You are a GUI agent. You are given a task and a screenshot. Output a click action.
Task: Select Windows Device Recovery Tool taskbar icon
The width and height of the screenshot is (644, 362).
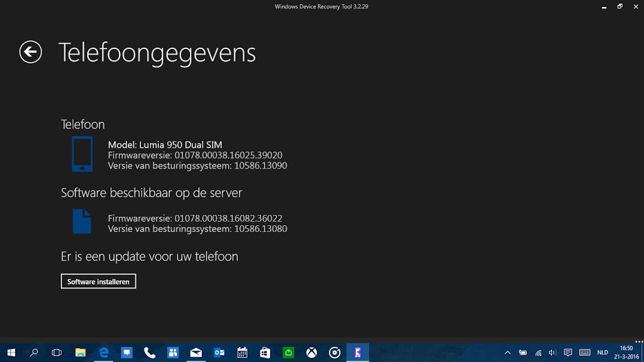click(358, 352)
